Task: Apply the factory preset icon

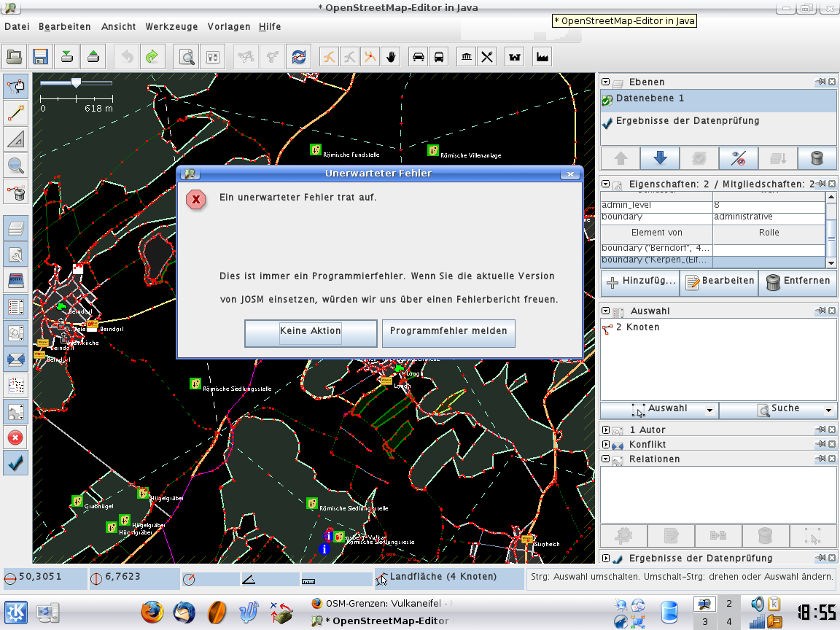Action: [x=542, y=57]
